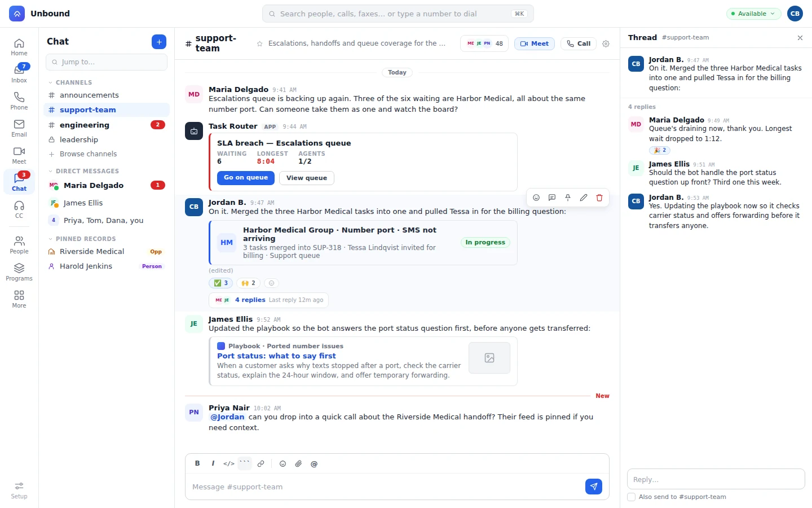This screenshot has width=812, height=508.
Task: Open Setup in the sidebar
Action: 19,490
